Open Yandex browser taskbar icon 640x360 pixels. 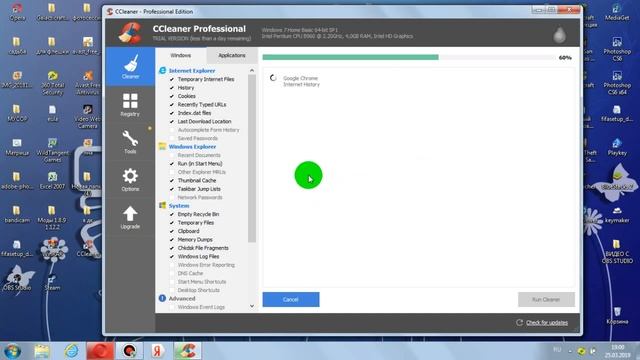[158, 351]
